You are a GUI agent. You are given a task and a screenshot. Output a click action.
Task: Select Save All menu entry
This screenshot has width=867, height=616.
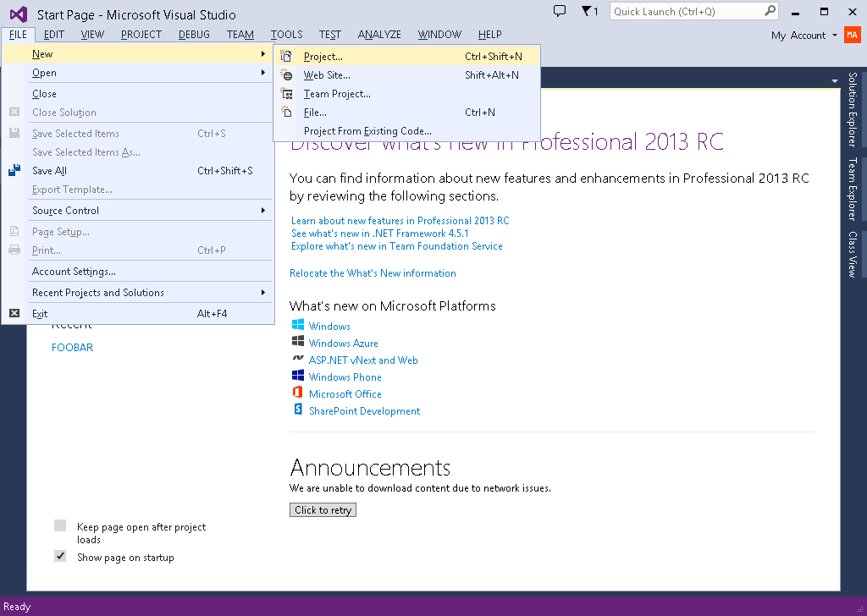pos(138,170)
